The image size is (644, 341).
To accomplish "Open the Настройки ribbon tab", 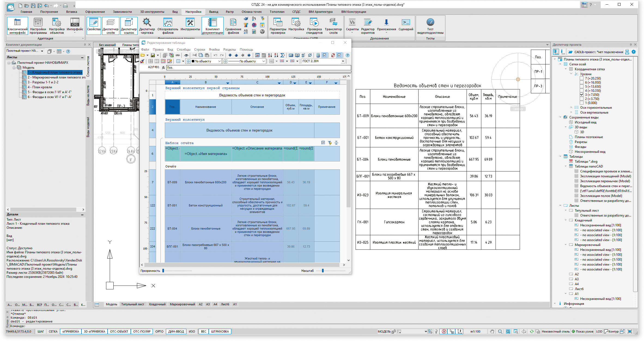I will pyautogui.click(x=193, y=12).
